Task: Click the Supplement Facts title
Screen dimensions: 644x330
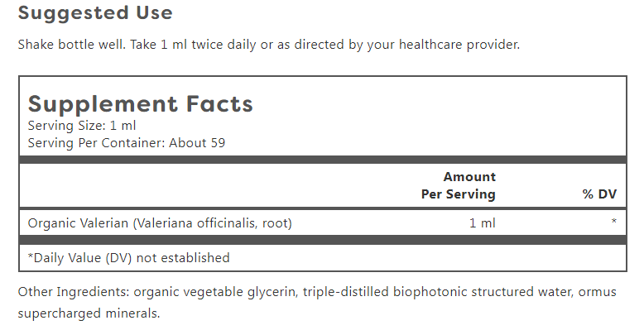Action: [141, 104]
